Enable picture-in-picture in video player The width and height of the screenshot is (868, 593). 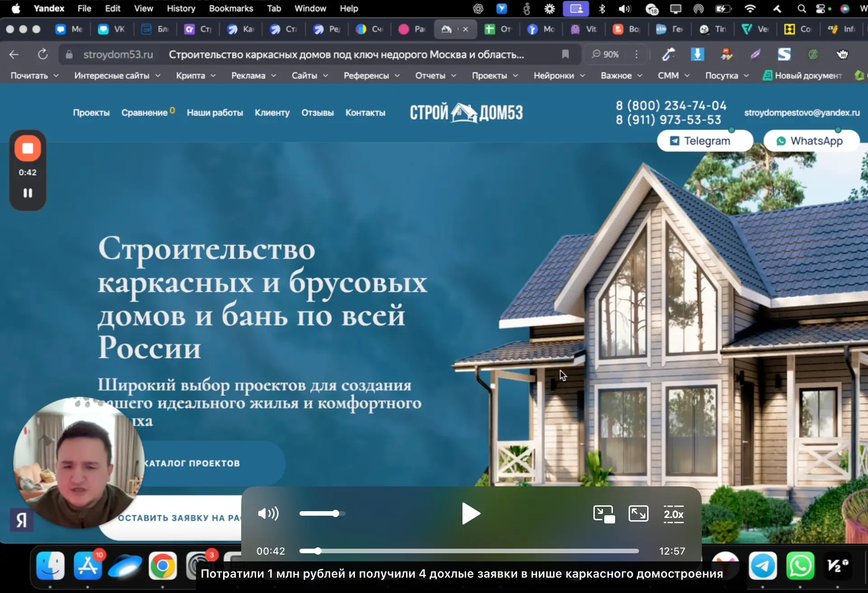[x=604, y=514]
